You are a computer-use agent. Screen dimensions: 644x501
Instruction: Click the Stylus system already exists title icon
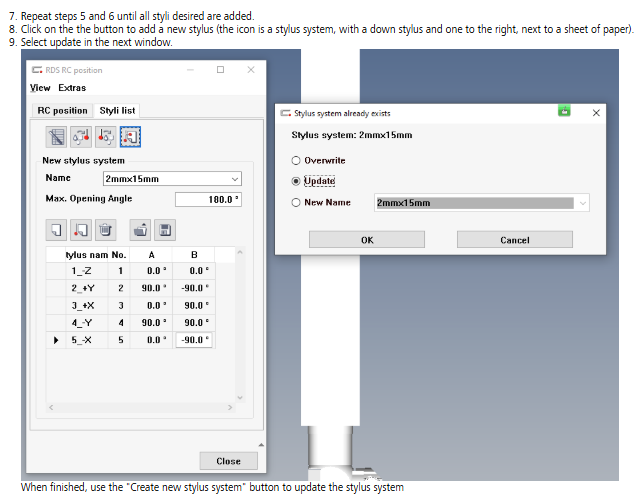(x=285, y=113)
